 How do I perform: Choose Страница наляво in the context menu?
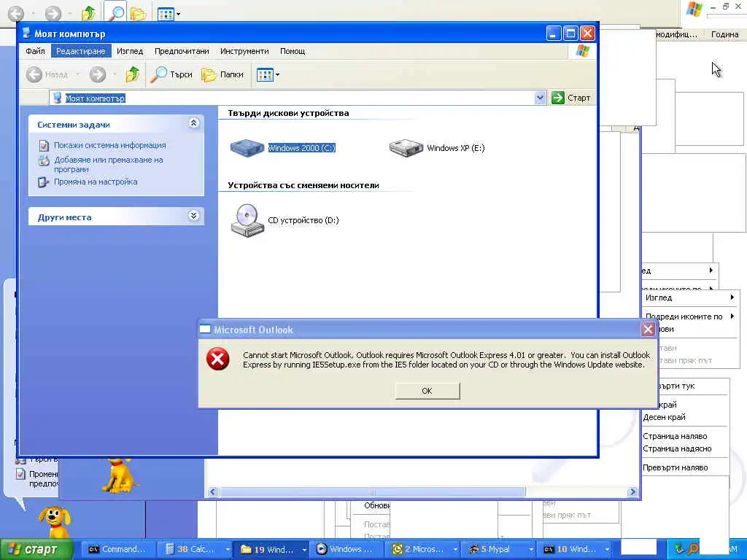pyautogui.click(x=675, y=436)
